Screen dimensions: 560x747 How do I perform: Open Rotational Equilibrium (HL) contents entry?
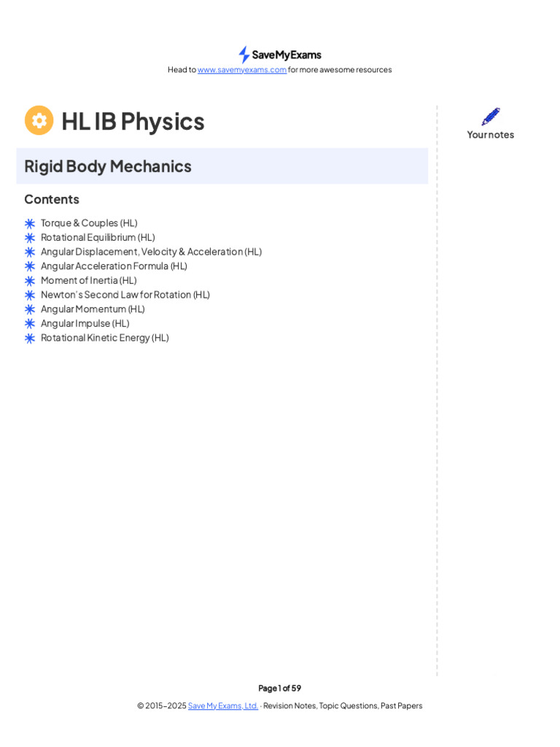98,237
